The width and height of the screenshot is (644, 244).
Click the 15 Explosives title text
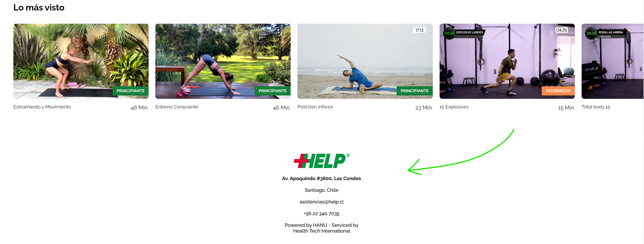(x=453, y=107)
